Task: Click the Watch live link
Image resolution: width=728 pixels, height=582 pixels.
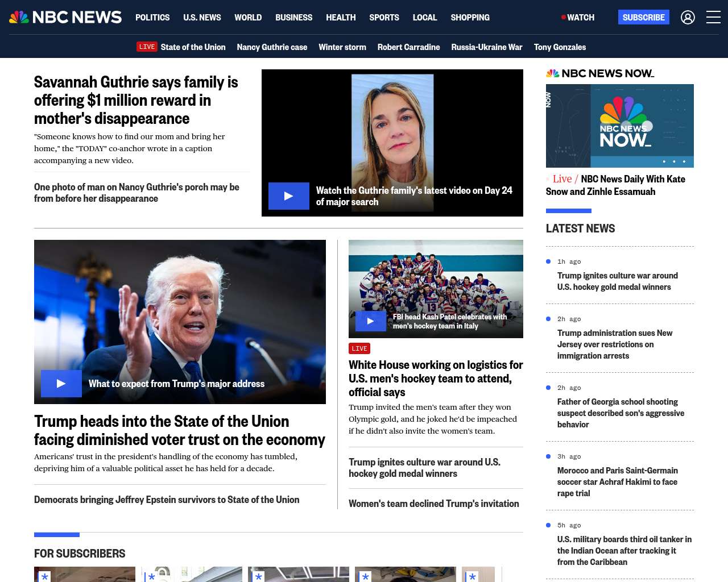Action: coord(578,18)
